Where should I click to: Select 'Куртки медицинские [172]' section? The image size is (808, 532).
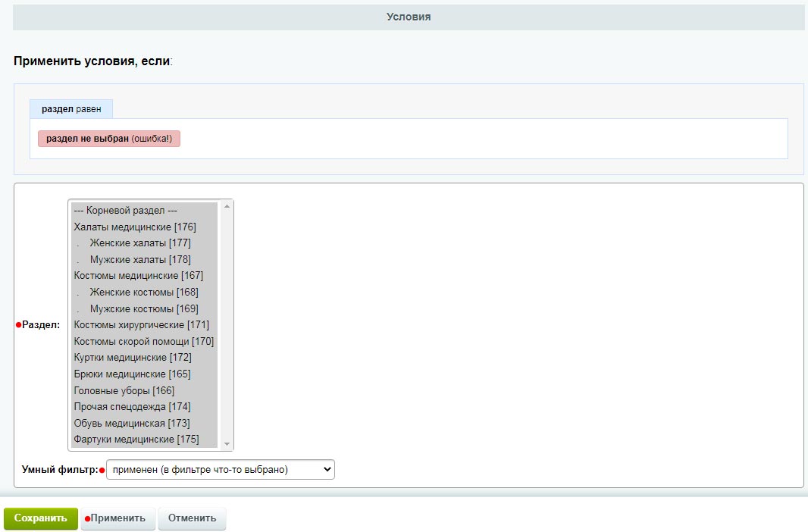[133, 358]
